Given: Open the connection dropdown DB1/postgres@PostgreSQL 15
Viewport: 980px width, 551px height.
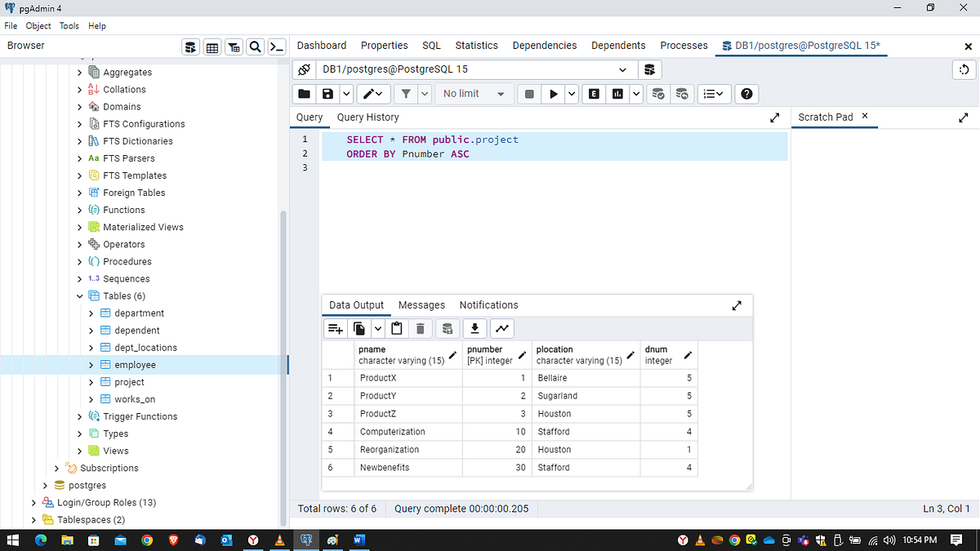Looking at the screenshot, I should (x=477, y=69).
